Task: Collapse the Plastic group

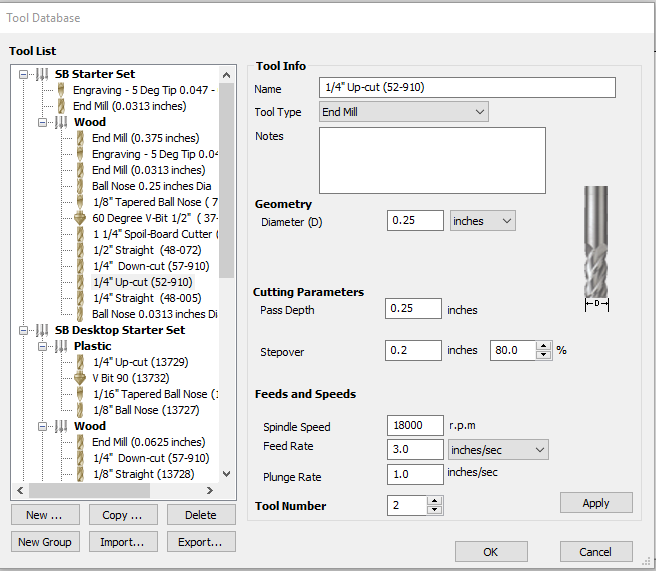Action: point(42,346)
